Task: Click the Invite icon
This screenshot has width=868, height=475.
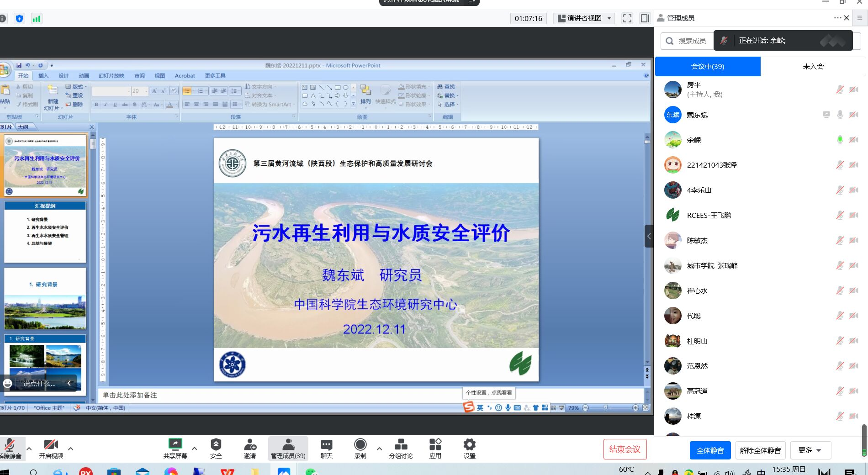Action: pyautogui.click(x=250, y=444)
